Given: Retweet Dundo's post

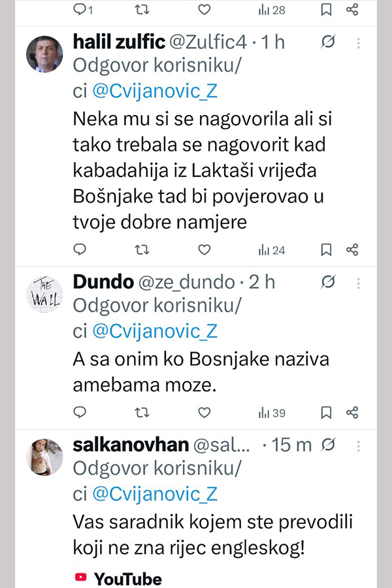Looking at the screenshot, I should [x=141, y=412].
